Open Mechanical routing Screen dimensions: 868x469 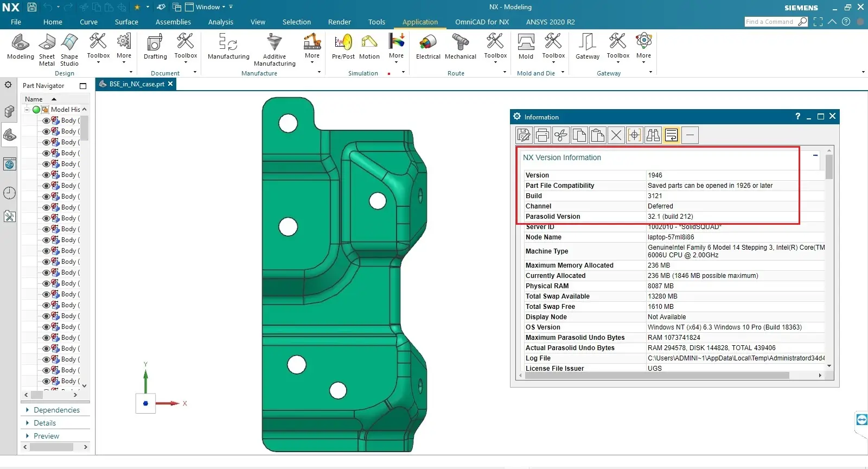pos(461,47)
